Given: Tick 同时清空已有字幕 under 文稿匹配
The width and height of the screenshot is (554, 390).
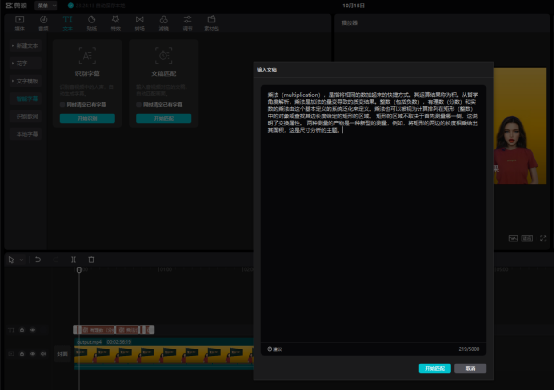Looking at the screenshot, I should [x=139, y=105].
